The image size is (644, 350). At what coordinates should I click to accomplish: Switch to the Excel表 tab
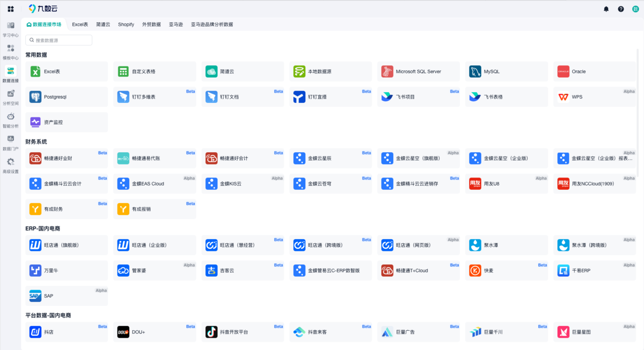click(x=80, y=25)
